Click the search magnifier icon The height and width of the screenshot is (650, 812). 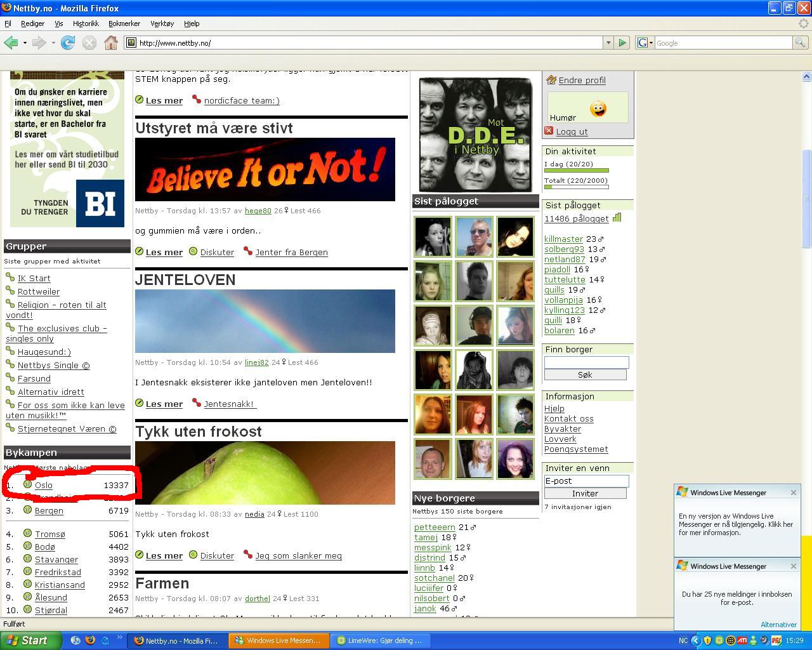(801, 43)
